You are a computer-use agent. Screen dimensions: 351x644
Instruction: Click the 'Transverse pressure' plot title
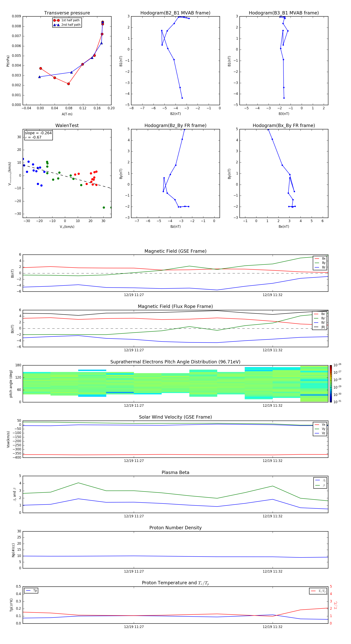(67, 13)
